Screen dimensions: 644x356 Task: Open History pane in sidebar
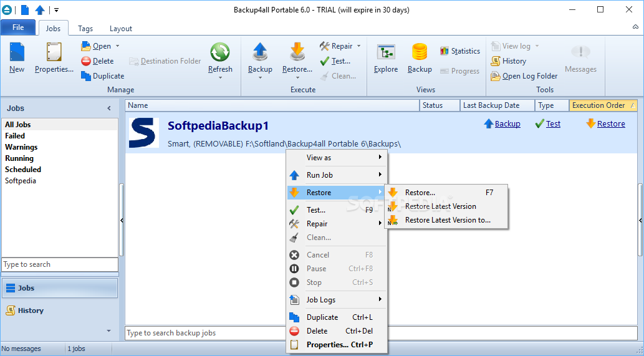click(x=60, y=310)
